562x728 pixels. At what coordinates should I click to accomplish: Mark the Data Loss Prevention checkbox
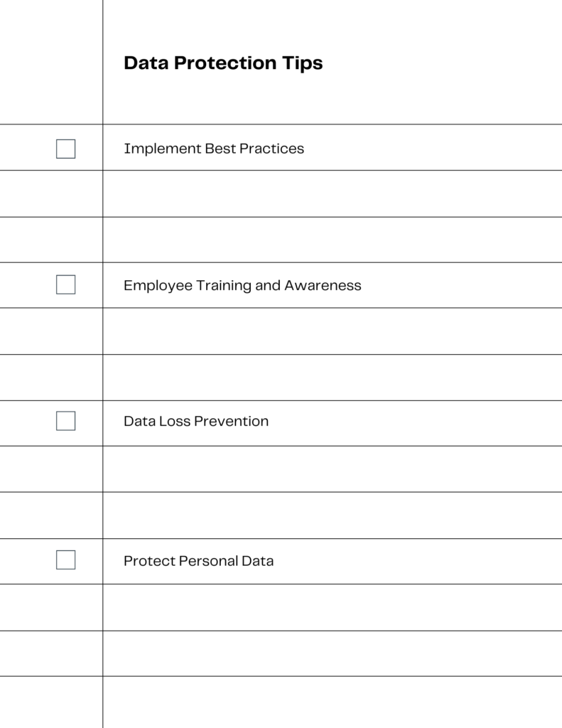(x=65, y=421)
